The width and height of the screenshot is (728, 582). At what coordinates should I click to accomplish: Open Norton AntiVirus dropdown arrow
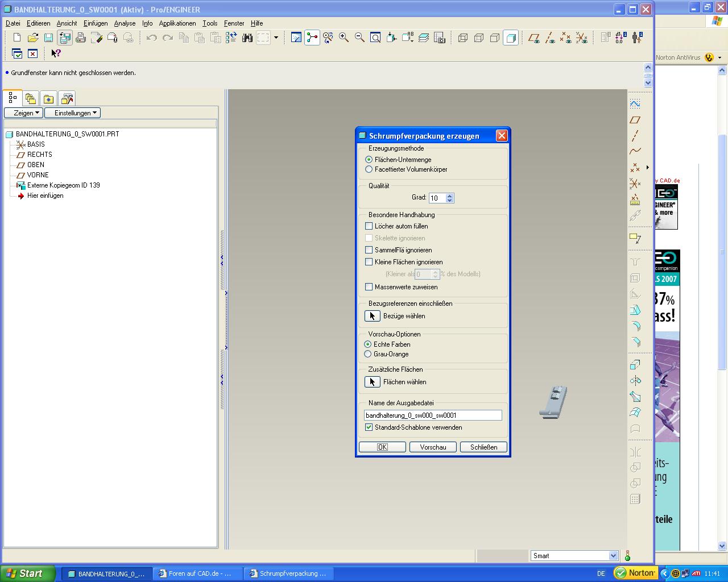click(x=719, y=57)
